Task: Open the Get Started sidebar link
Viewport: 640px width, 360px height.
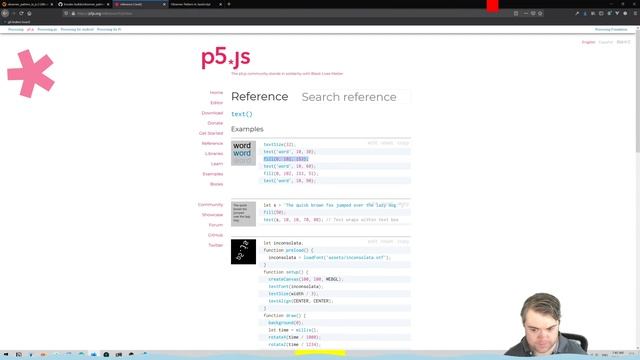Action: [x=211, y=133]
